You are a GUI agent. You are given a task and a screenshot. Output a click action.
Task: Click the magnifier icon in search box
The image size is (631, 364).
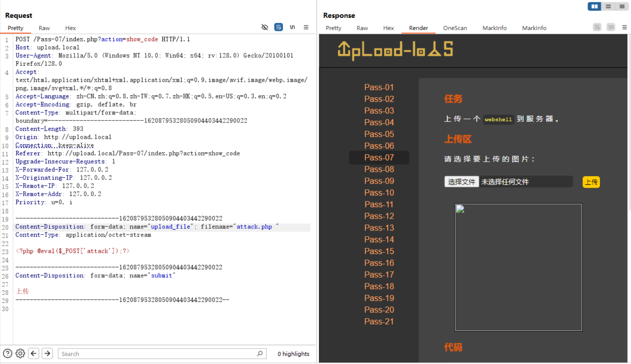pos(260,353)
